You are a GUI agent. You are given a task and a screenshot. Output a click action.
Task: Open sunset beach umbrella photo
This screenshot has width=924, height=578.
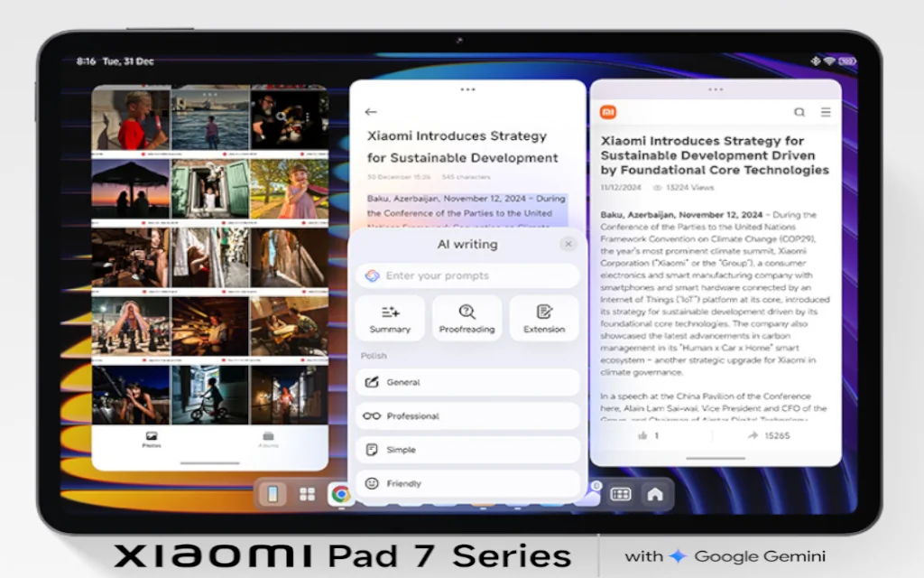(131, 189)
